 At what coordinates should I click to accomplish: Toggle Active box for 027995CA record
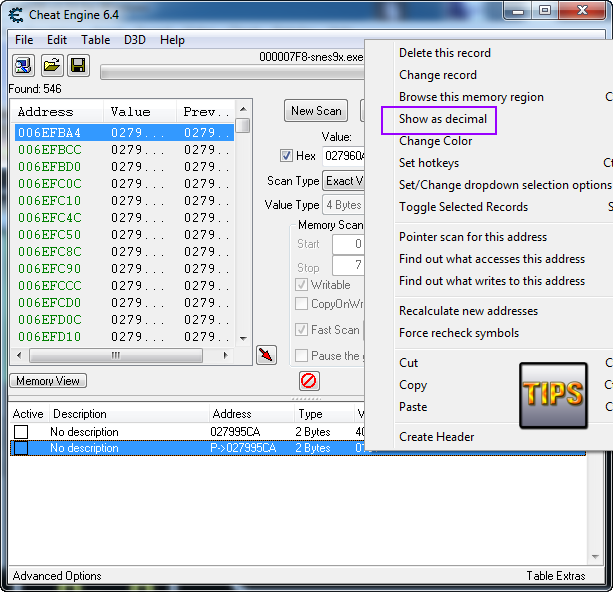21,432
